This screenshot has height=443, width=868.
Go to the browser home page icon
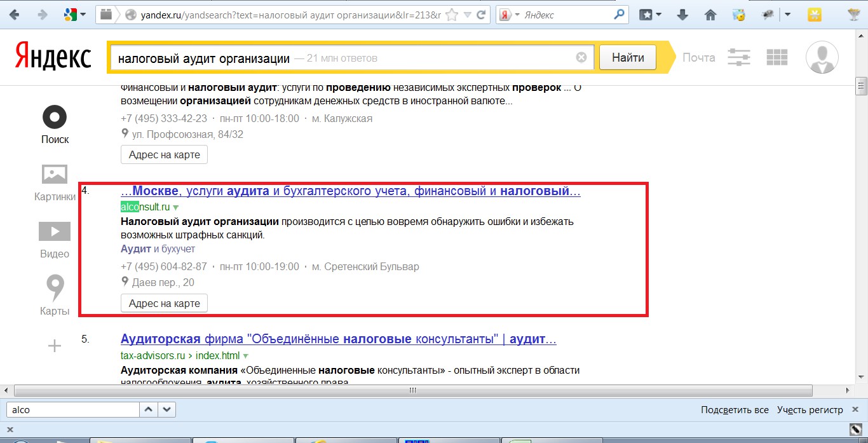(x=710, y=15)
